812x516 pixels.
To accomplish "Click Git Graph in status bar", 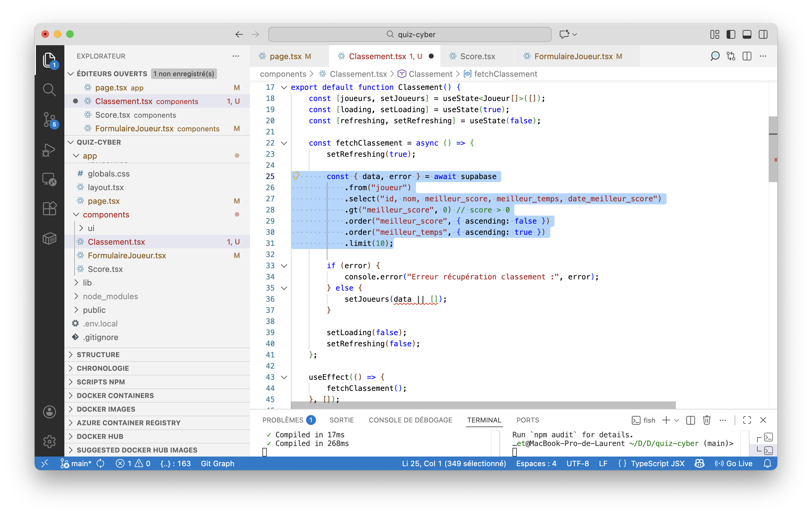I will 218,463.
